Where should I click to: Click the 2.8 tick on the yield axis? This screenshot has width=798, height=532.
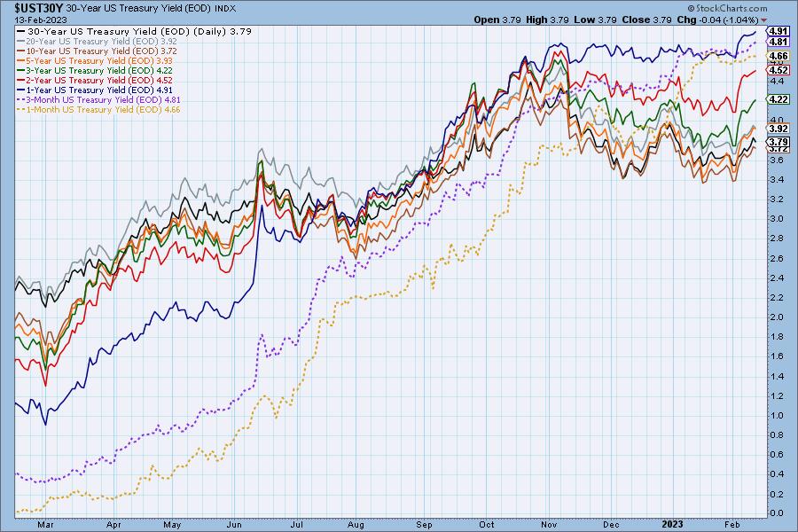click(x=777, y=239)
